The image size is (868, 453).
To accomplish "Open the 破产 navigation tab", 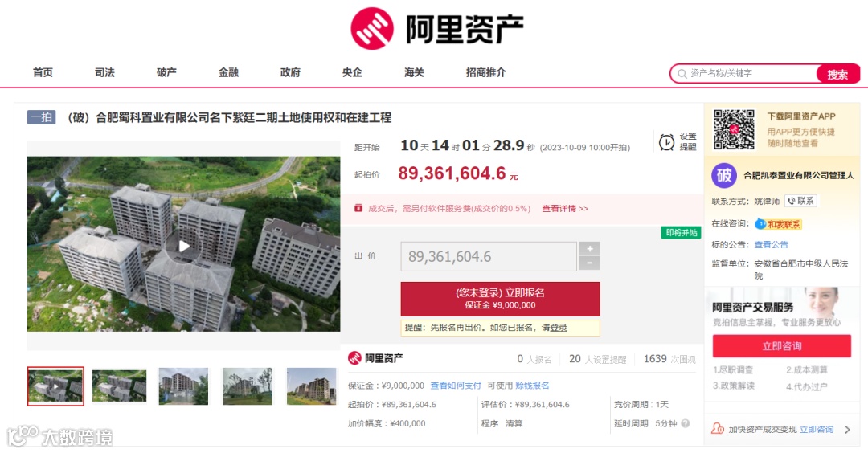I will coord(166,72).
